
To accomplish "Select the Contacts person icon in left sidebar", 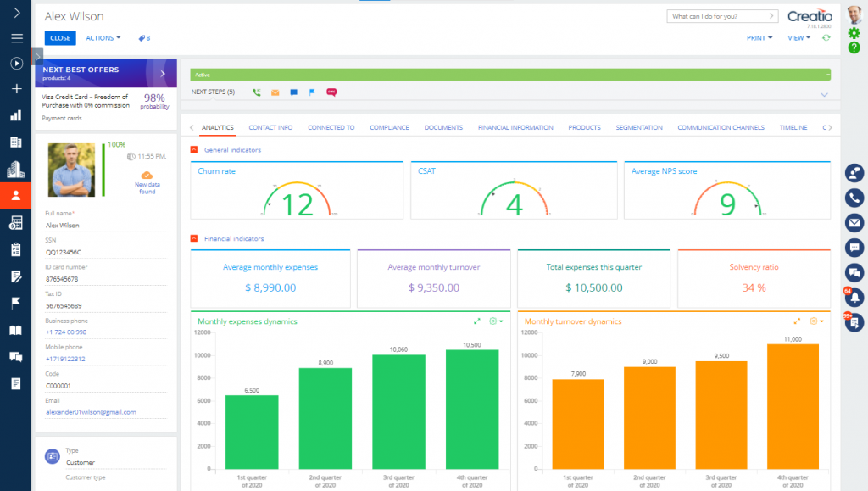I will 16,196.
